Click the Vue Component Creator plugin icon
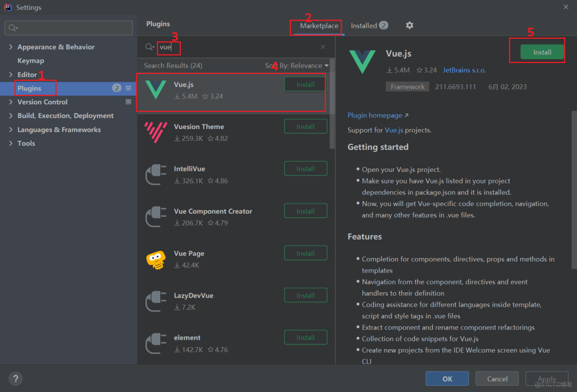Image resolution: width=577 pixels, height=392 pixels. coord(155,217)
